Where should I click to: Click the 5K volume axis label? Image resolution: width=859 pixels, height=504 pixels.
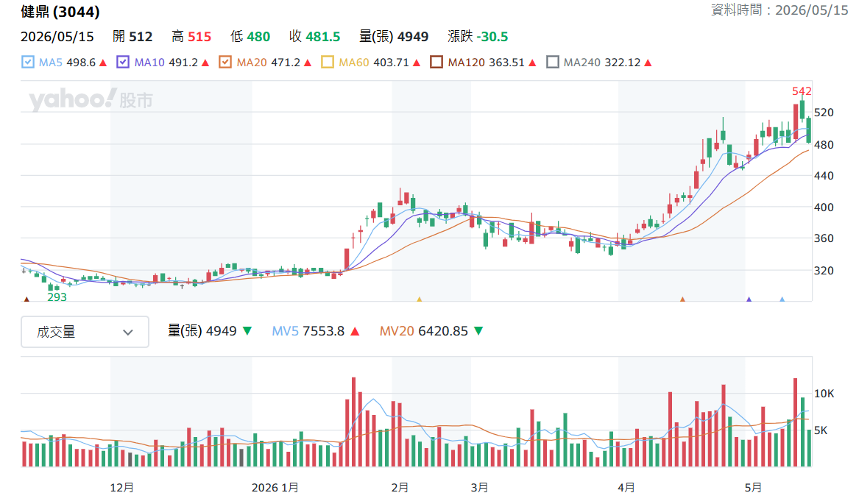(x=820, y=430)
